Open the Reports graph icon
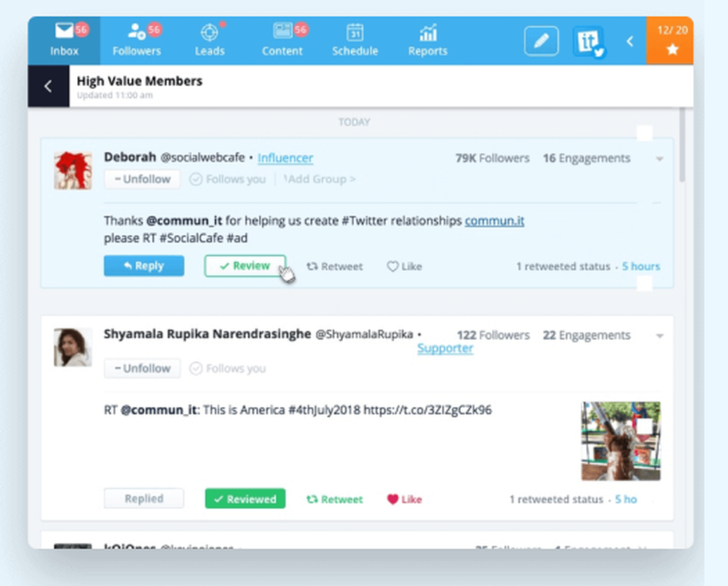This screenshot has width=728, height=586. (427, 32)
